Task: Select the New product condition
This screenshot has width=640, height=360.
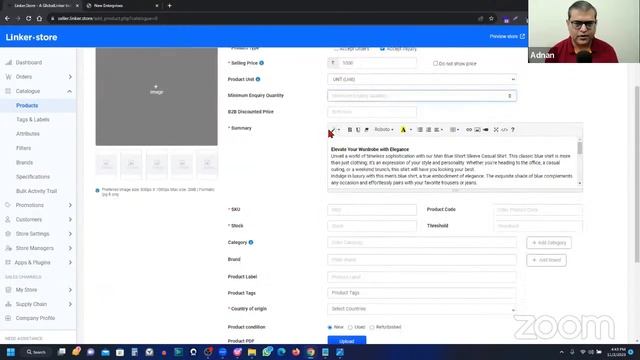Action: pos(330,327)
